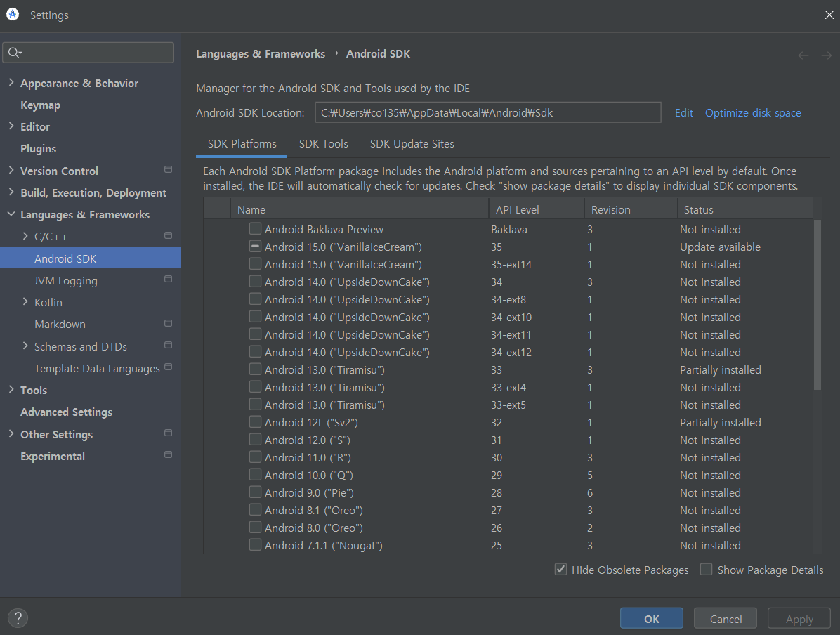The height and width of the screenshot is (635, 840).
Task: Sort by Revision column header
Action: [x=631, y=209]
